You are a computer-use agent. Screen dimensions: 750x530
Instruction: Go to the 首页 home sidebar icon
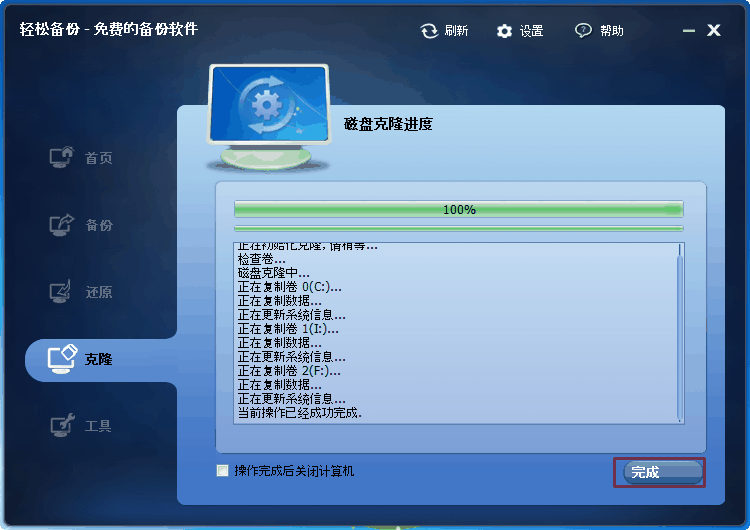pyautogui.click(x=62, y=157)
